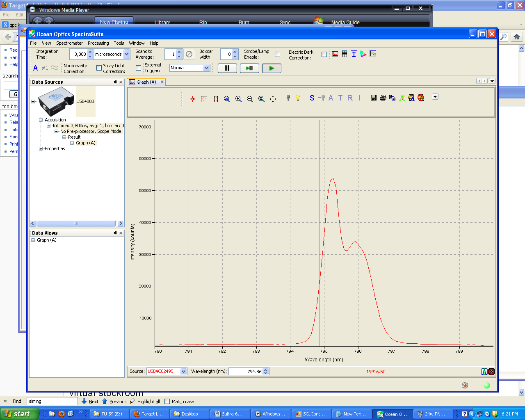Open the graph tab list dropdown arrow
This screenshot has height=420, width=525.
492,81
